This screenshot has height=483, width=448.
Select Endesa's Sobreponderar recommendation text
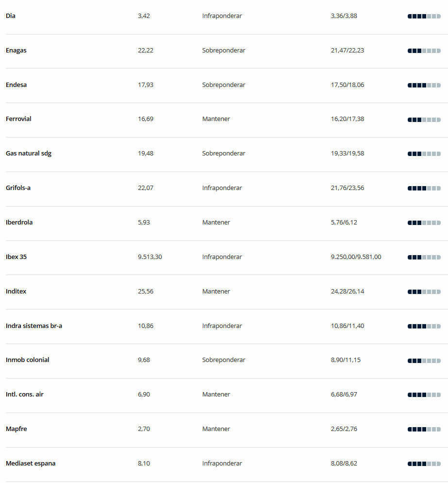224,85
